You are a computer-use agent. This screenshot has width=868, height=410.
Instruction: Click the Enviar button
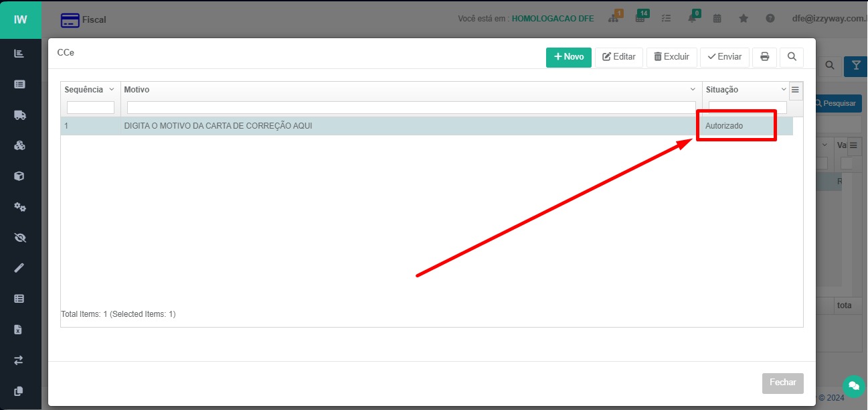tap(725, 57)
